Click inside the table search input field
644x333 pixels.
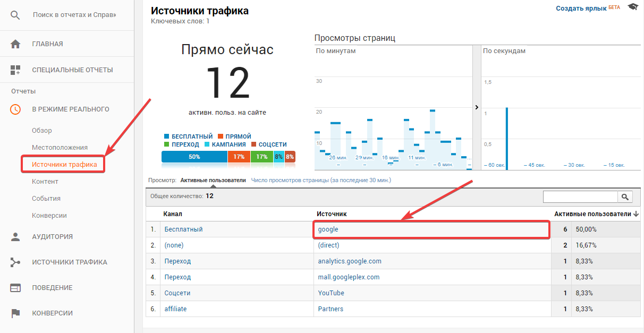point(579,197)
